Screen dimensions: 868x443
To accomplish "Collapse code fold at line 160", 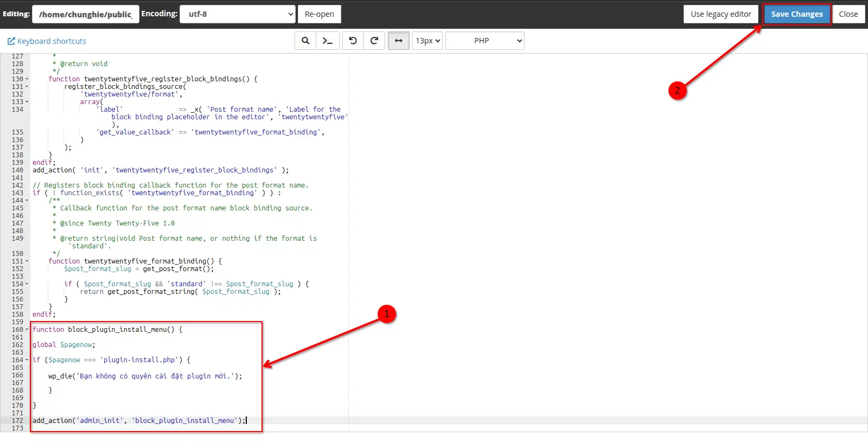I will click(x=27, y=330).
